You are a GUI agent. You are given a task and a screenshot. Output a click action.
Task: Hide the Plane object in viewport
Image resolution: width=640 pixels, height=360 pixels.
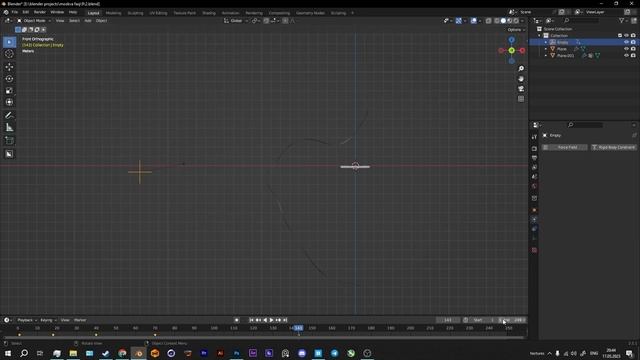click(x=626, y=49)
